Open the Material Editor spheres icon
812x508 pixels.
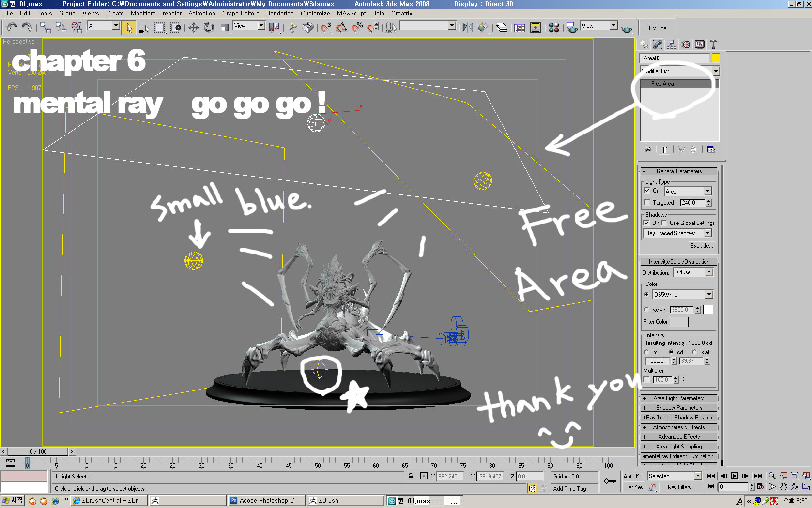554,28
